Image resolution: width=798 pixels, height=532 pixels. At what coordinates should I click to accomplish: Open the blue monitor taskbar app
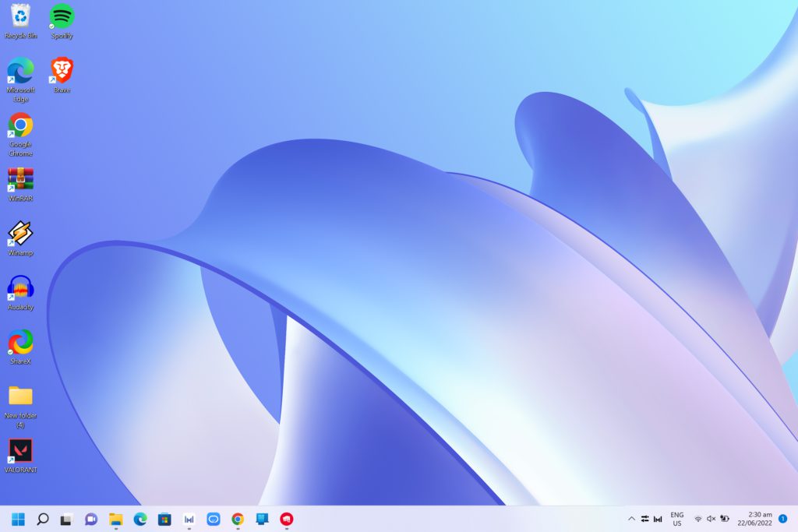[262, 519]
